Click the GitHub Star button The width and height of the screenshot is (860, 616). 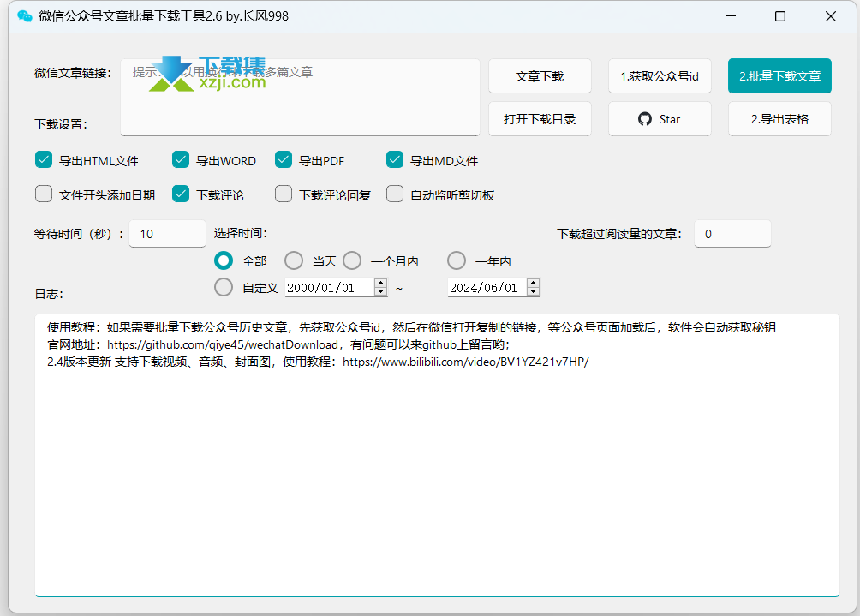coord(660,119)
